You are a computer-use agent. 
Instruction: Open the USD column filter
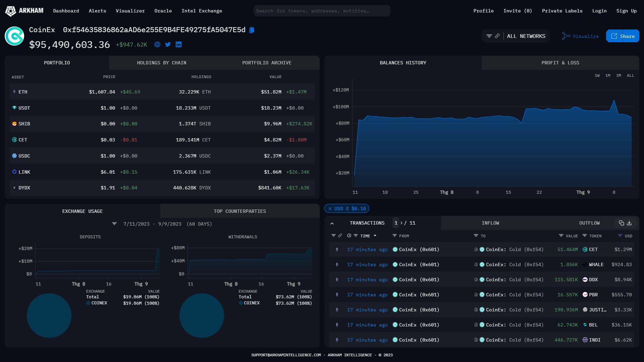pos(620,236)
